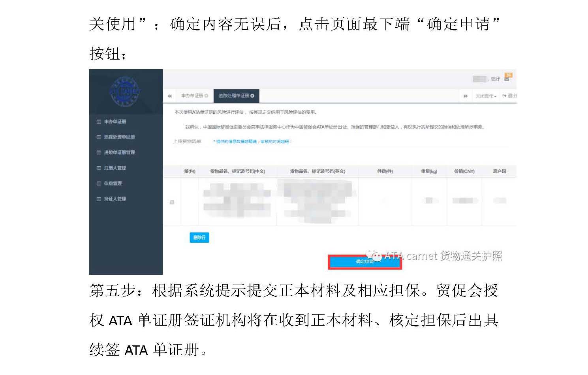Viewport: 588px width, 375px height.
Task: Select 信息管理 in the sidebar
Action: (113, 183)
